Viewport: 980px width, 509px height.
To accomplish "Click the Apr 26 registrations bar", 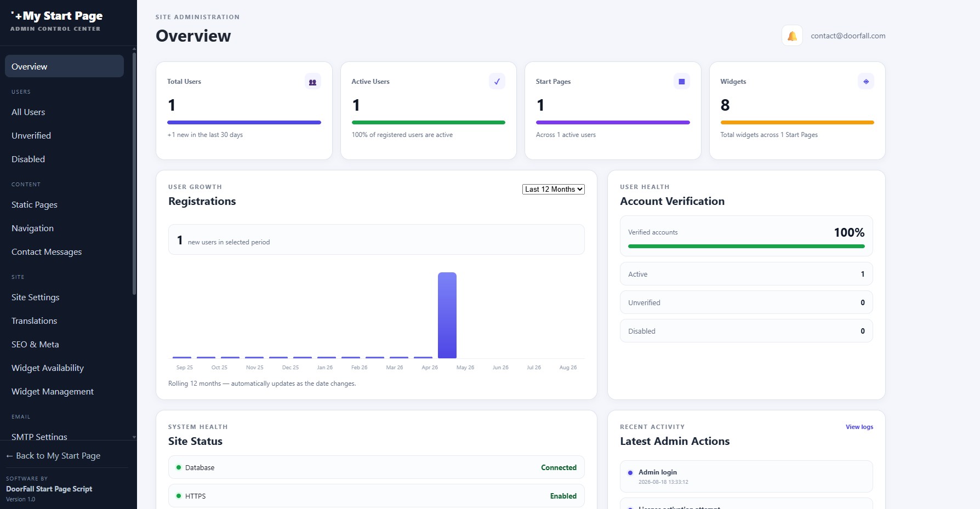I will (447, 315).
